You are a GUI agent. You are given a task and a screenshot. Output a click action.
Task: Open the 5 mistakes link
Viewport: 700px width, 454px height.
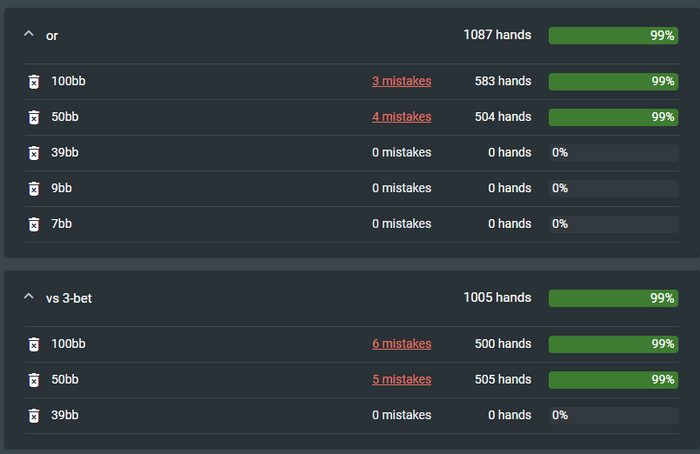[401, 380]
